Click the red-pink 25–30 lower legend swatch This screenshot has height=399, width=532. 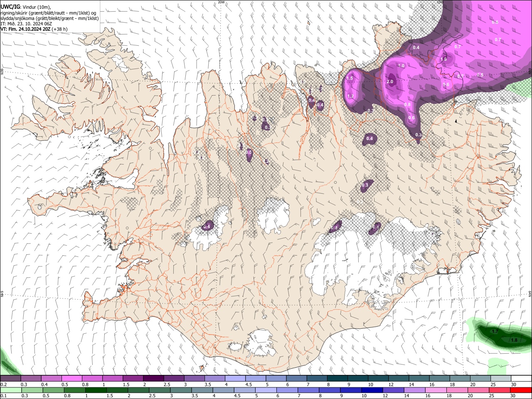click(500, 390)
